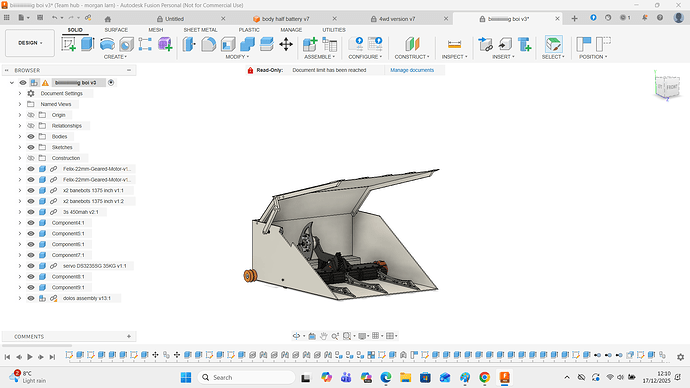This screenshot has height=388, width=690.
Task: Click the Home tab icon
Action: pyautogui.click(x=108, y=19)
